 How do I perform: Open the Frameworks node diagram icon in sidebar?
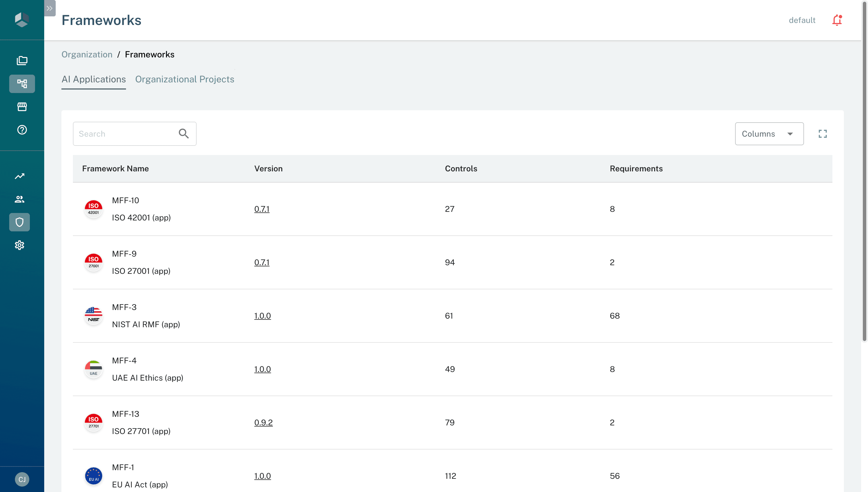[x=22, y=84]
